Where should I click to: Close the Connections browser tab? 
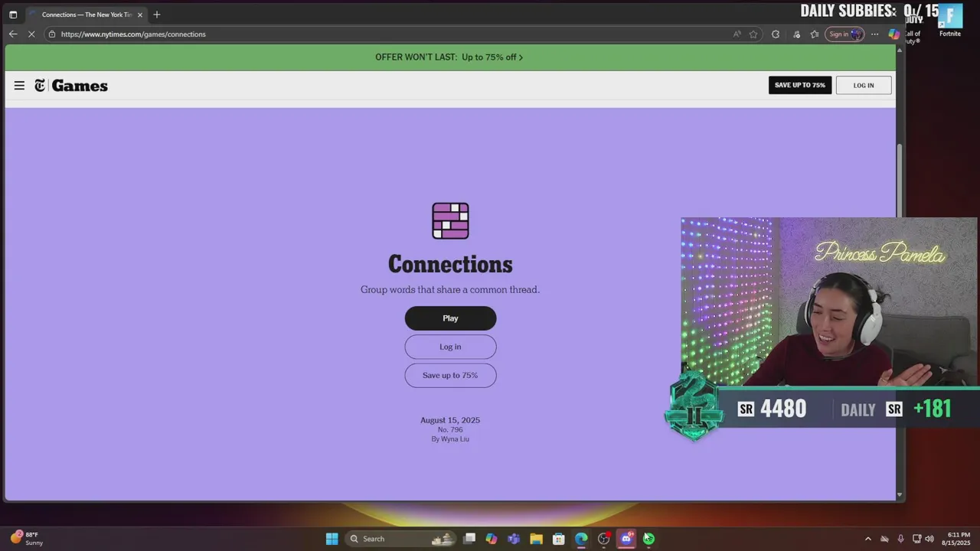pyautogui.click(x=140, y=15)
